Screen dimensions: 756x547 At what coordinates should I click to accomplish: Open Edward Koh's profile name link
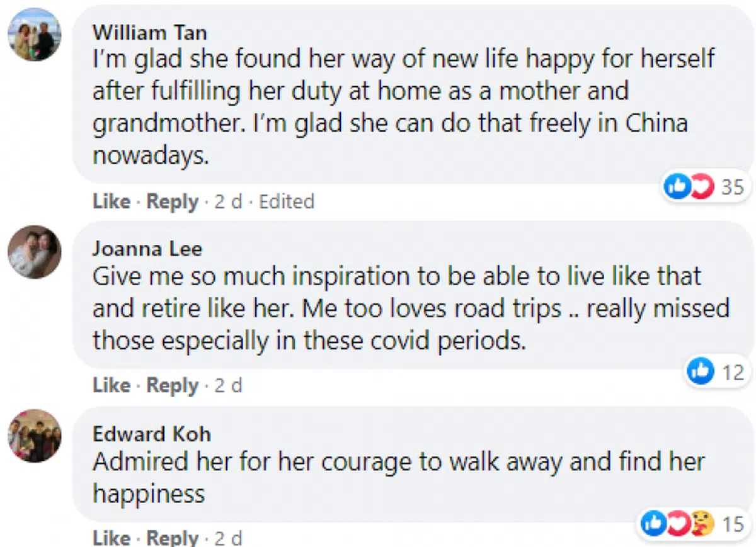151,434
